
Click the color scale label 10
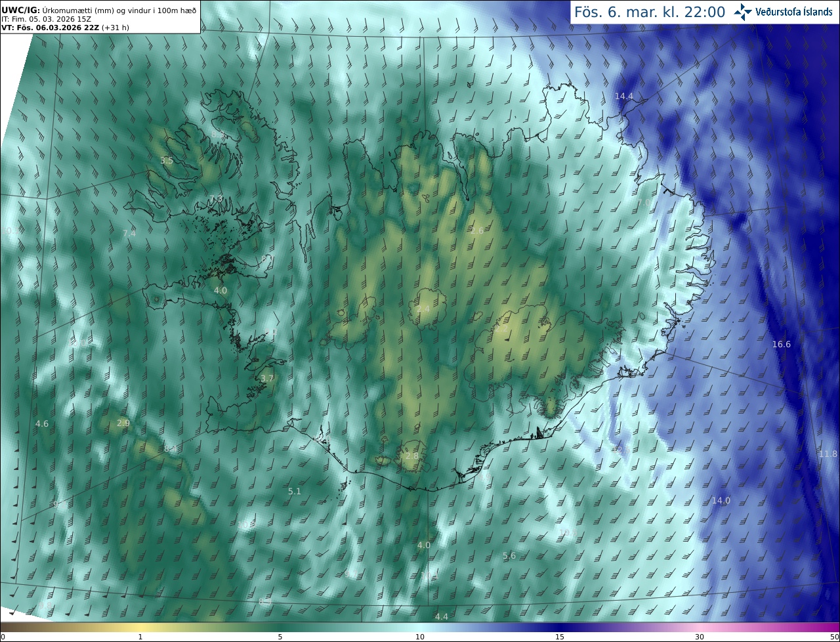tap(420, 637)
